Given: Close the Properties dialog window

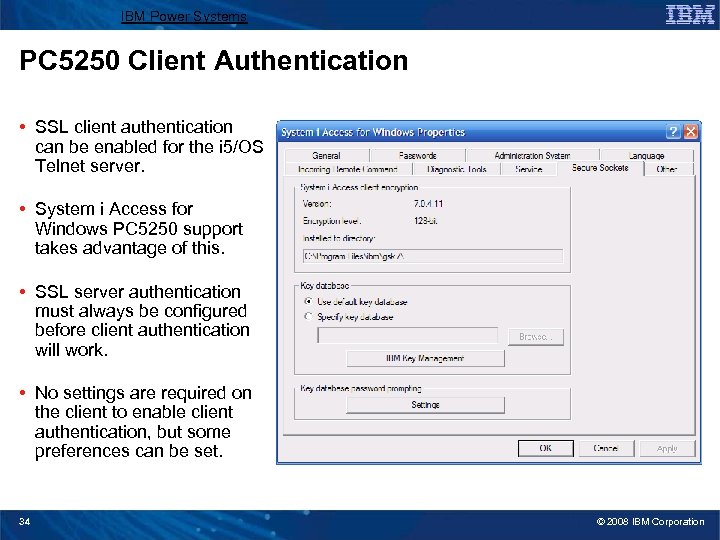Looking at the screenshot, I should (690, 132).
